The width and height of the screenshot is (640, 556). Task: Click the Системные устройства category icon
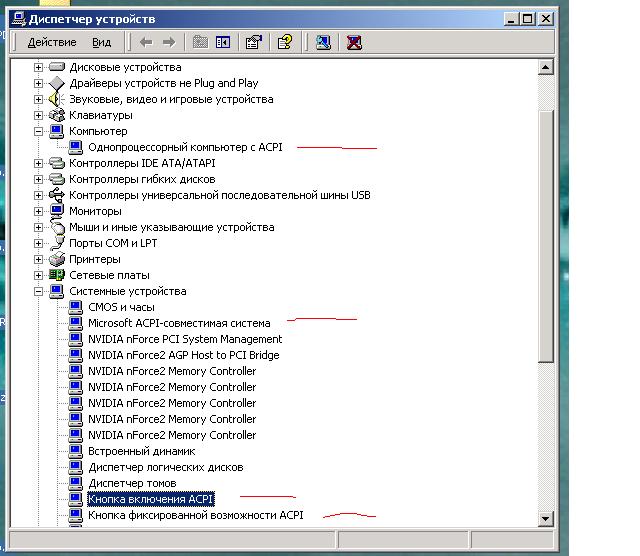pos(57,291)
